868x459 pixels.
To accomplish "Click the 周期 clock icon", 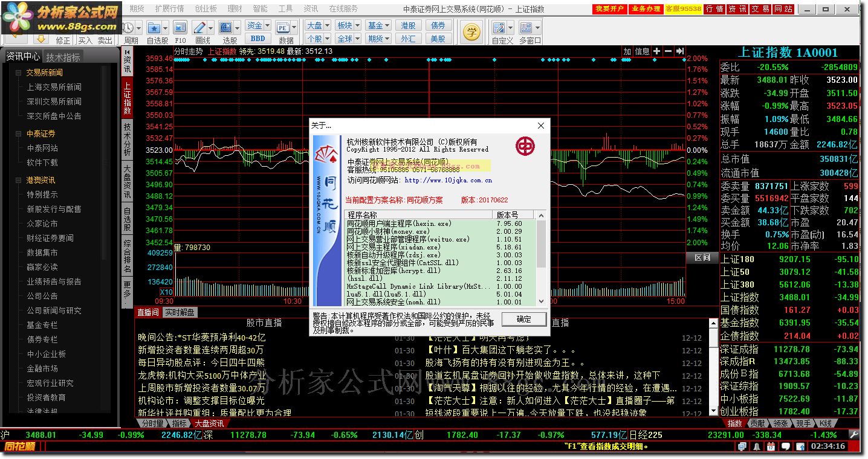I will pos(128,28).
